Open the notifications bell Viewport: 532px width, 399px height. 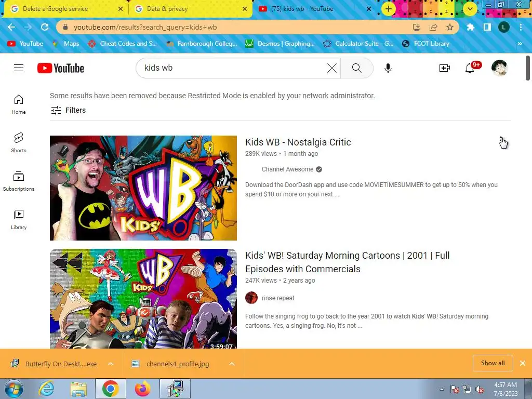pyautogui.click(x=470, y=68)
